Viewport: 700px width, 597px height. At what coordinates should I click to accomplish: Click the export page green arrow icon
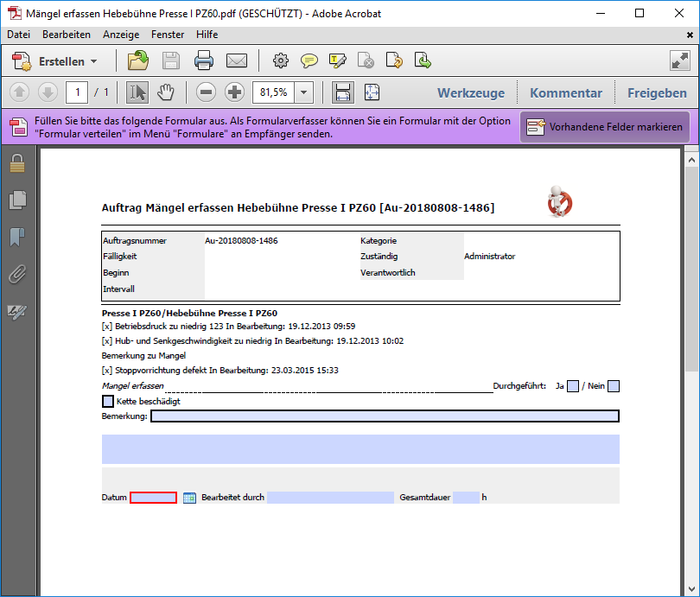click(423, 60)
